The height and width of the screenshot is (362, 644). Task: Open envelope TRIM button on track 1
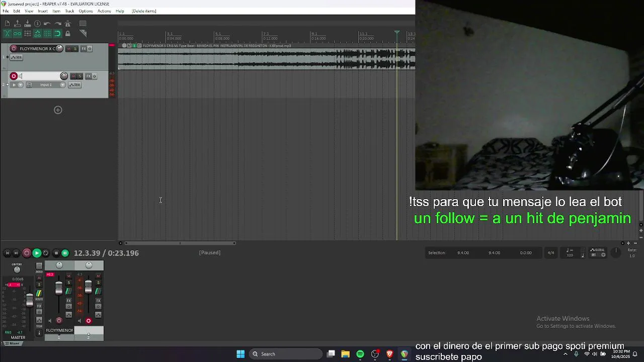pos(17,57)
